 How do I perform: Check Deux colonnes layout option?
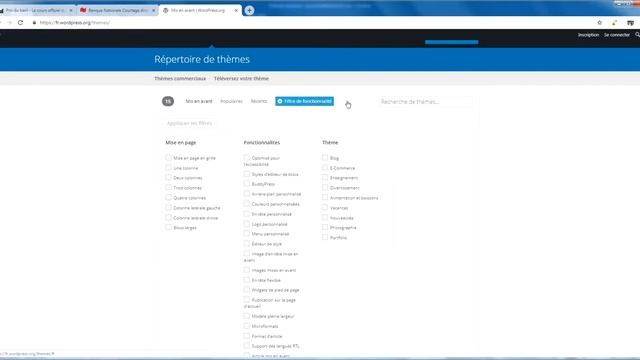(168, 178)
